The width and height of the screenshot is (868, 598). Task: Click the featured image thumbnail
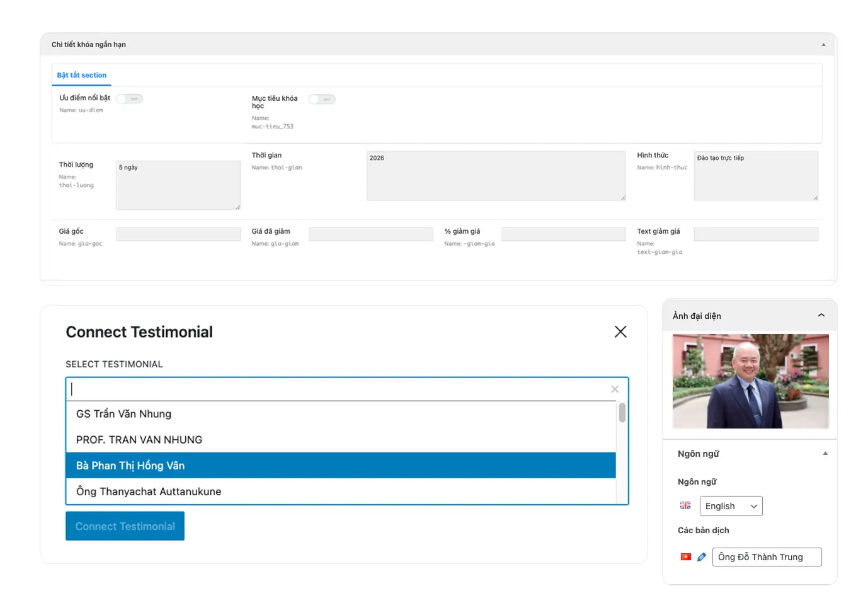[x=750, y=381]
